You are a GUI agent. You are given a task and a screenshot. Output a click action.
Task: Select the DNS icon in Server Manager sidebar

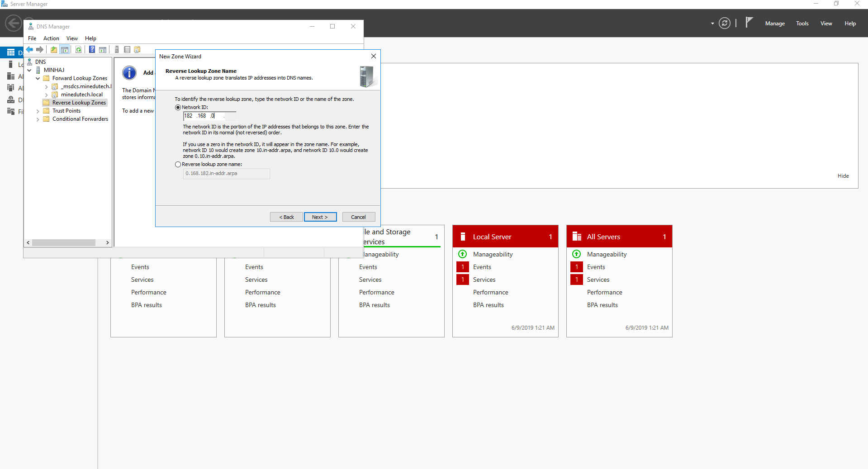[11, 99]
